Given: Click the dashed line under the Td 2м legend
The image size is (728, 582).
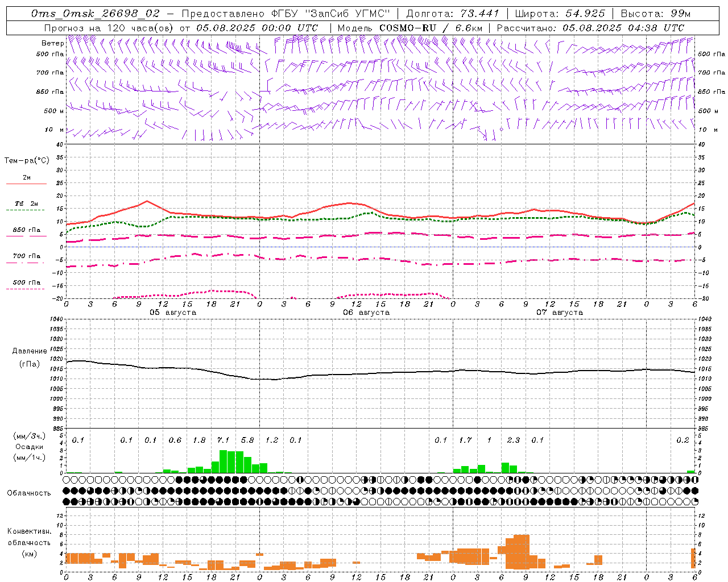Looking at the screenshot, I should coord(25,210).
